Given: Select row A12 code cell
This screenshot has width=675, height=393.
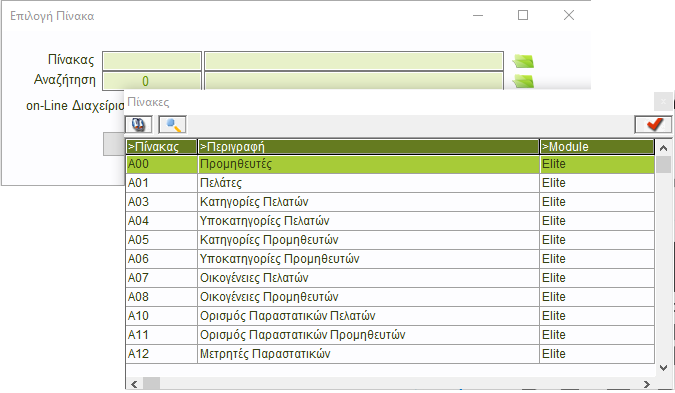Looking at the screenshot, I should pyautogui.click(x=161, y=354).
